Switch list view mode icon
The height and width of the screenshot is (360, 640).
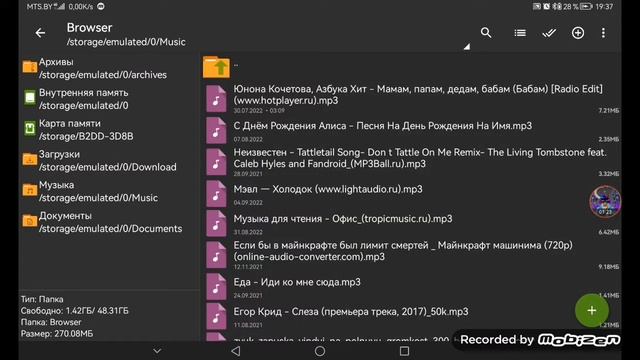pos(520,33)
